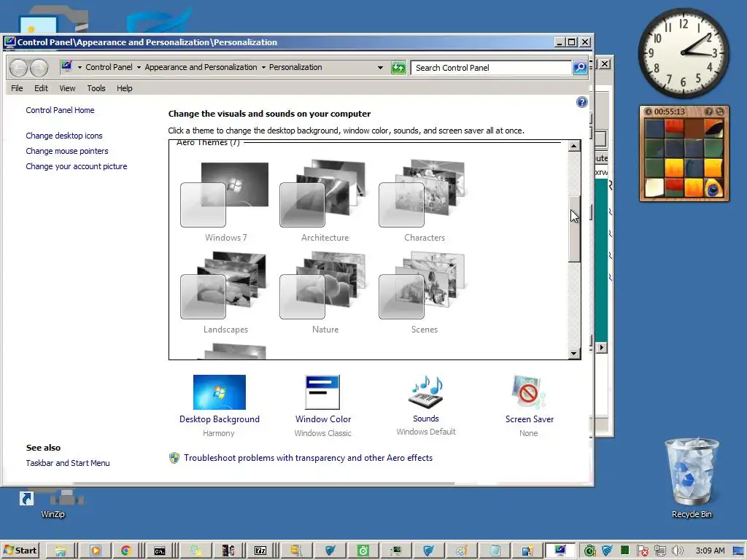Viewport: 747px width, 560px height.
Task: Go to Control Panel Home
Action: [60, 110]
